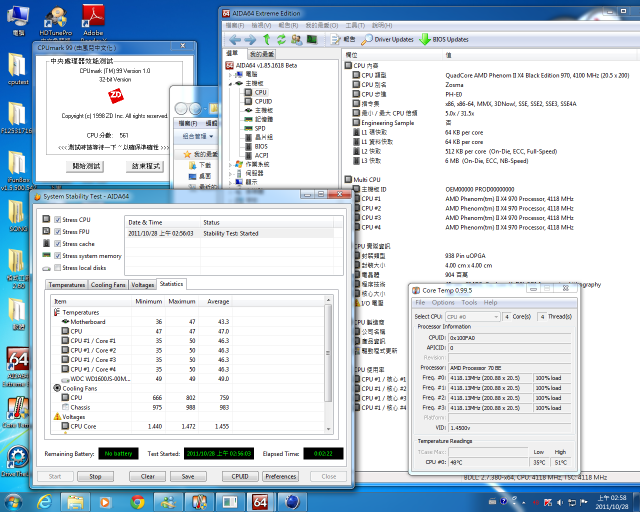Viewport: 640px width, 512px height.
Task: Refresh the AIDA64 page
Action: [x=281, y=39]
